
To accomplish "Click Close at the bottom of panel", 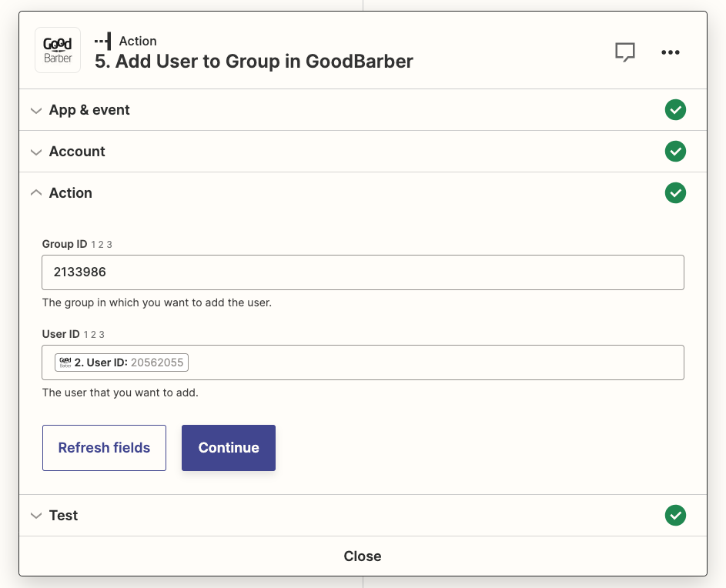I will 363,556.
